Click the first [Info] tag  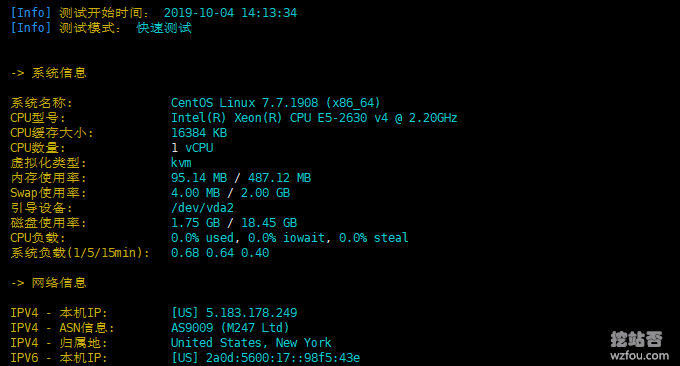pos(31,13)
